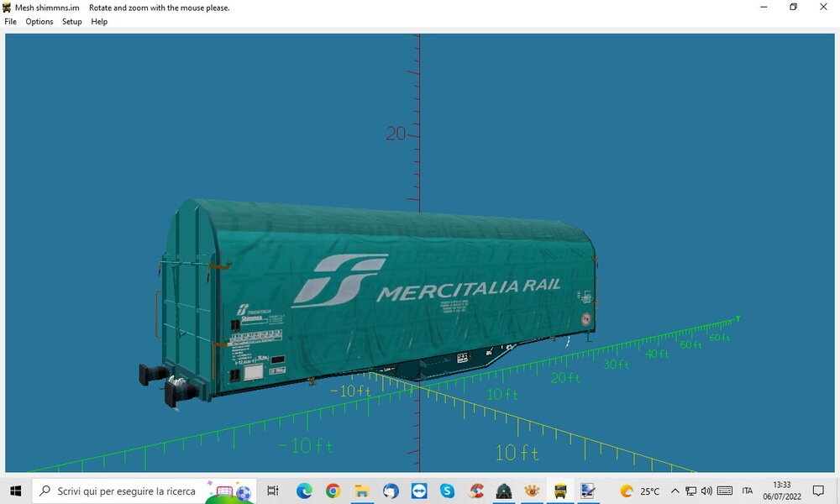Open CCleaner from the taskbar
Screen dimensions: 840x504
(x=475, y=491)
